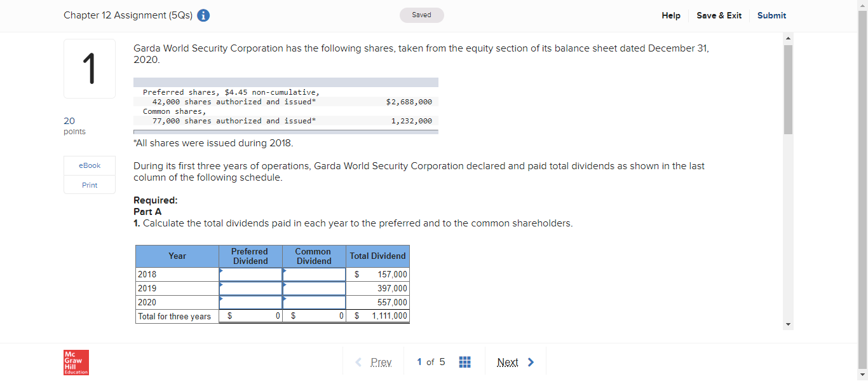The width and height of the screenshot is (868, 381).
Task: Click the 1,111,000 total cell
Action: [378, 317]
